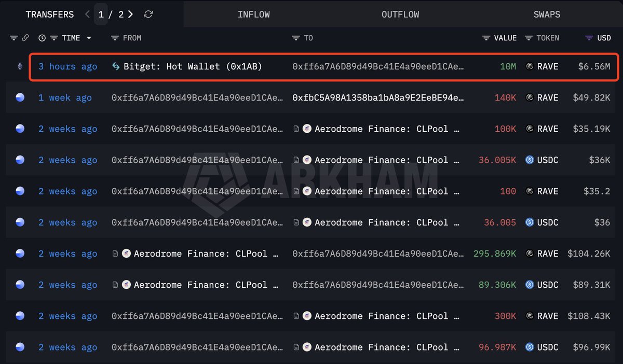Open the VALUE column filter
This screenshot has width=623, height=364.
coord(486,38)
